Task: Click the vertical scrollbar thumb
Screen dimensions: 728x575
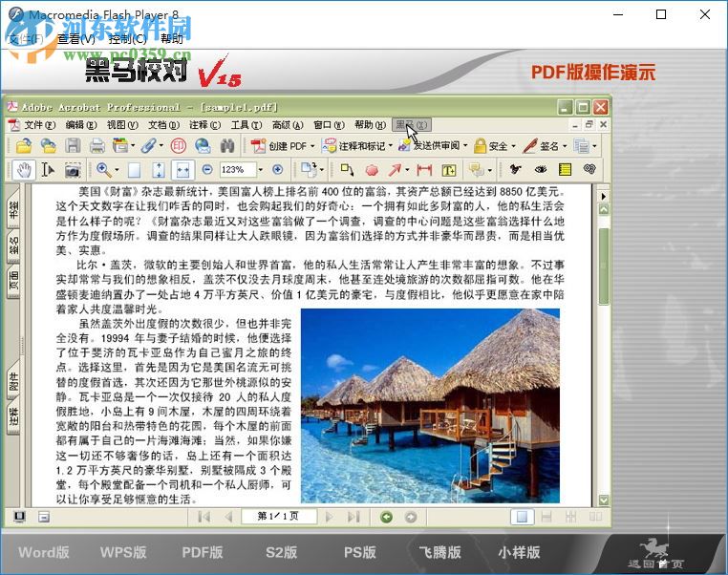Action: pos(604,266)
